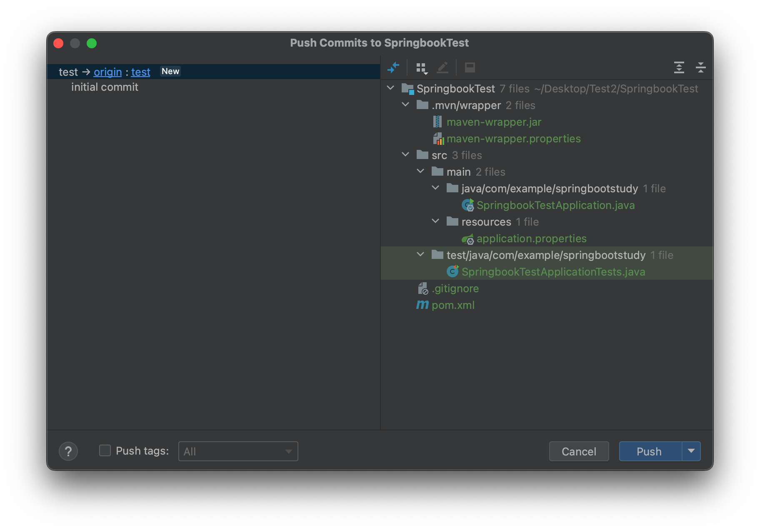
Task: Collapse the SpringbookTest root node
Action: point(390,88)
